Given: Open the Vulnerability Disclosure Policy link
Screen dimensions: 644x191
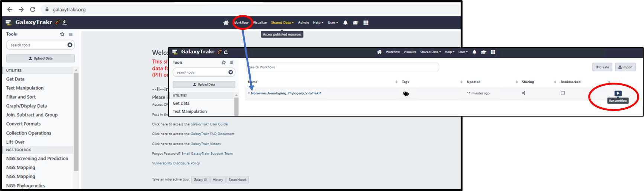Looking at the screenshot, I should [176, 163].
